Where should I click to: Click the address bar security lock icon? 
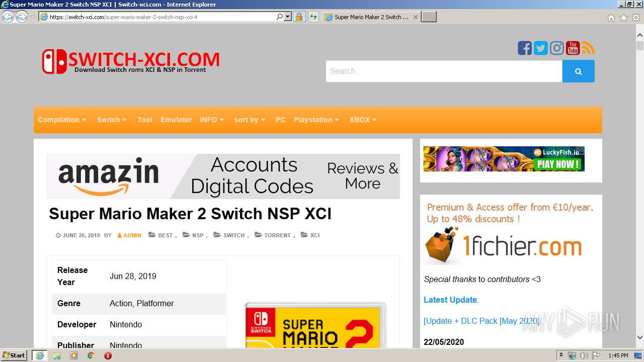tap(299, 17)
